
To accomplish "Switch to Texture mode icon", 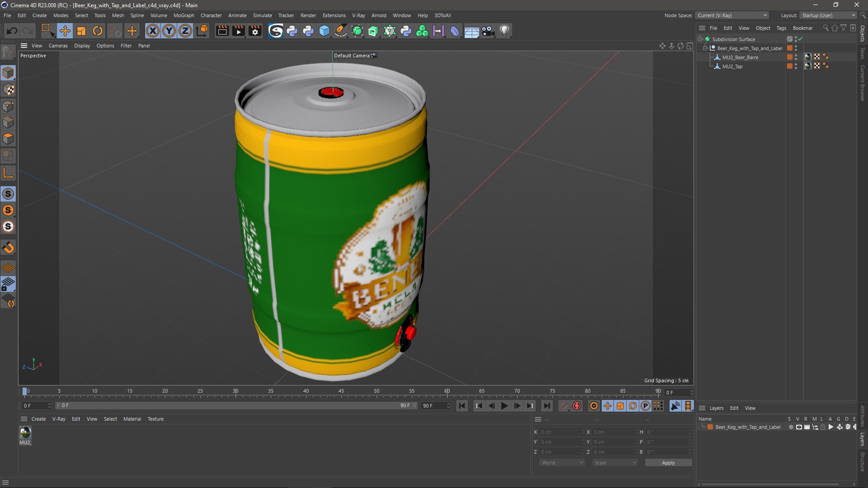I will click(8, 89).
